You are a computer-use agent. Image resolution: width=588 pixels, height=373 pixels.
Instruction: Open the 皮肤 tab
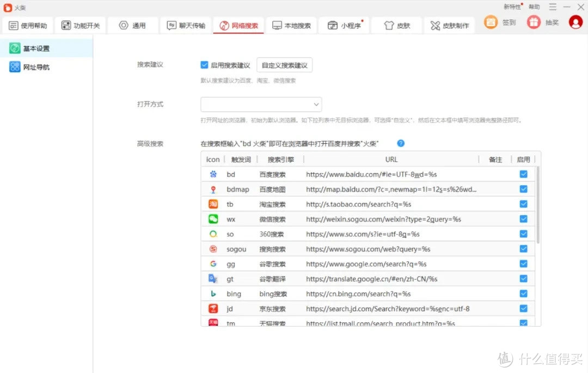click(397, 26)
